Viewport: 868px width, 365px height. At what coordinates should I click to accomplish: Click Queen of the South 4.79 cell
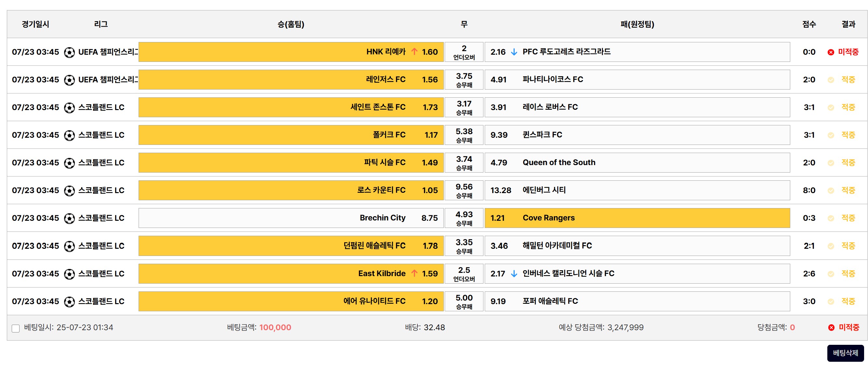(x=637, y=162)
